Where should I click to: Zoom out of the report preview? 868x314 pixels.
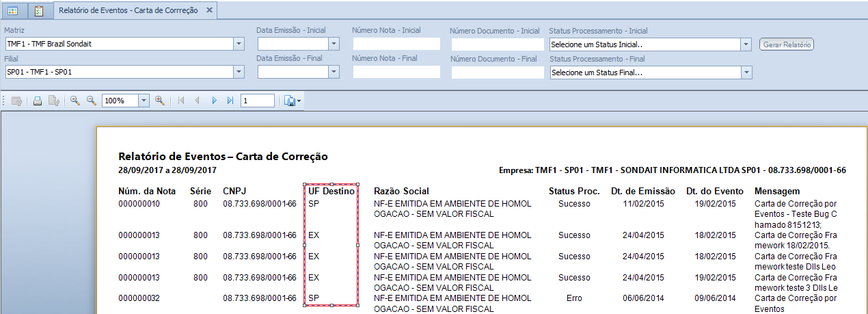pyautogui.click(x=91, y=101)
